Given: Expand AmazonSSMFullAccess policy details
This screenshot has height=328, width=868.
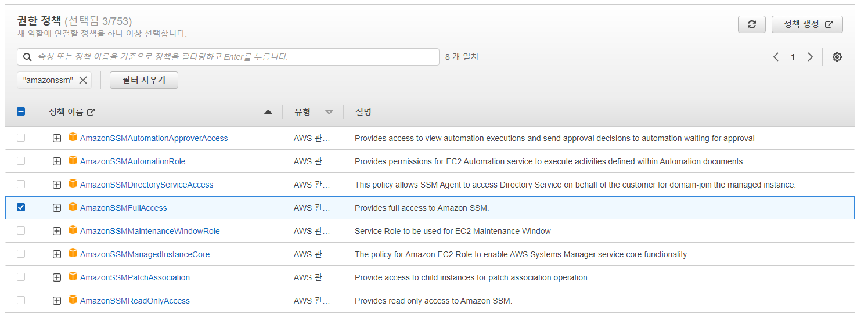Looking at the screenshot, I should [x=57, y=208].
